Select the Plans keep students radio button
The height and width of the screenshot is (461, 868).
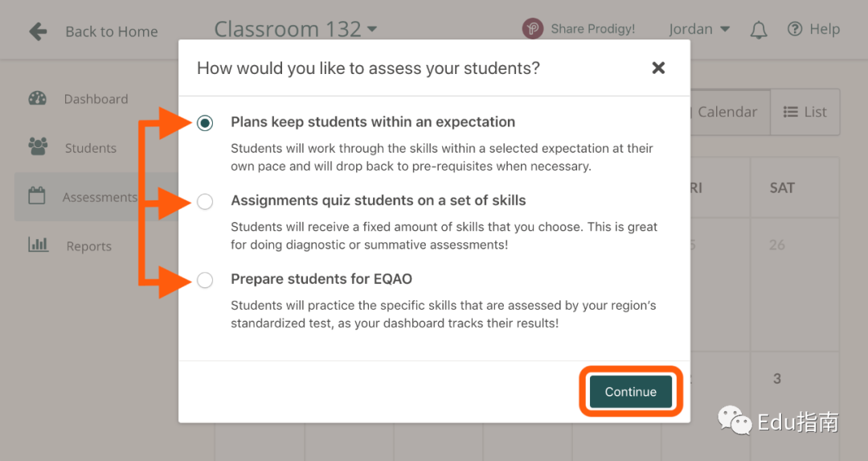[x=205, y=122]
